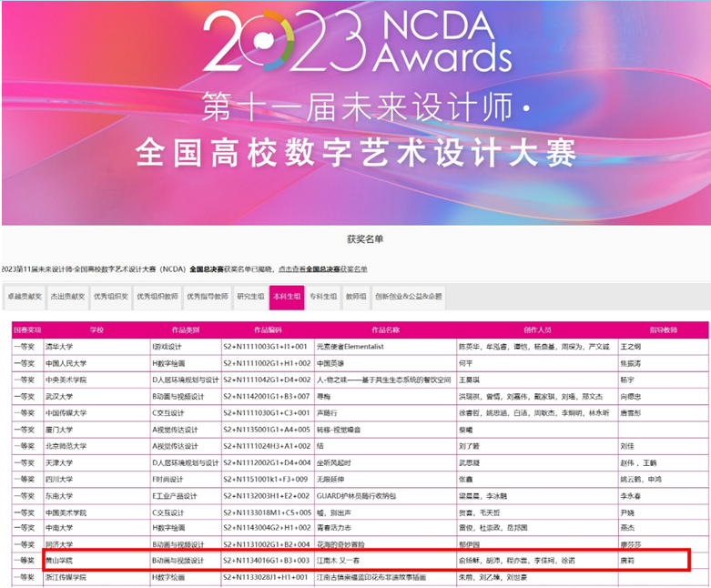This screenshot has width=711, height=588.
Task: Follow the 点击查看全国总决赛获奖名单 link
Action: tap(323, 269)
